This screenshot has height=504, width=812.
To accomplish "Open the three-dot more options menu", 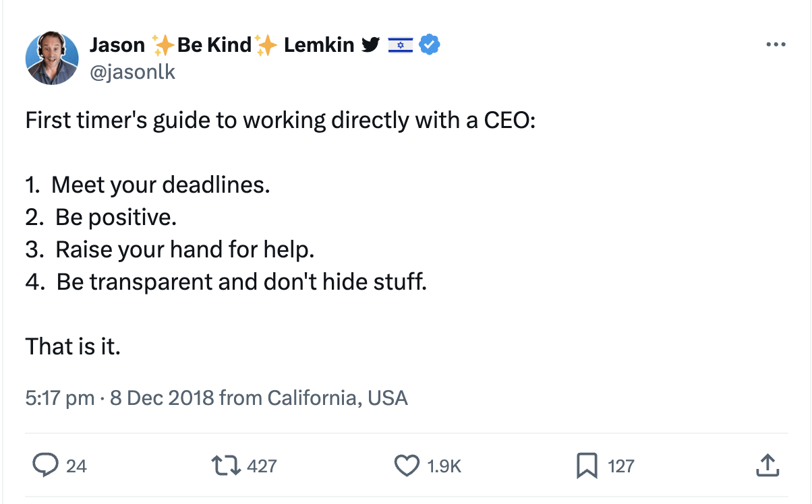I will click(776, 45).
